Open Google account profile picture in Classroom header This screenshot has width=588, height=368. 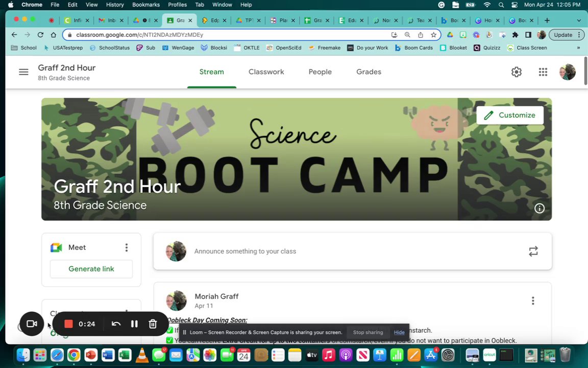[568, 72]
